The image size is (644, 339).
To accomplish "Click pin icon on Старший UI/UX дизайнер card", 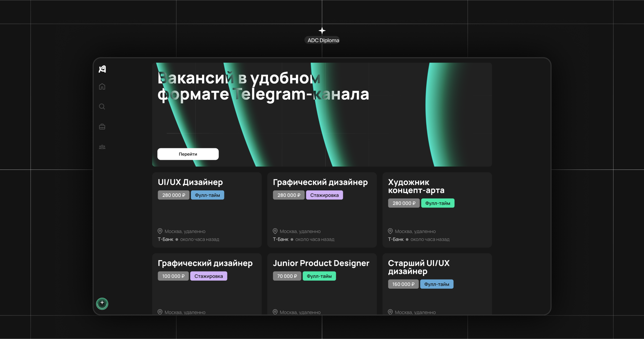I will tap(390, 312).
